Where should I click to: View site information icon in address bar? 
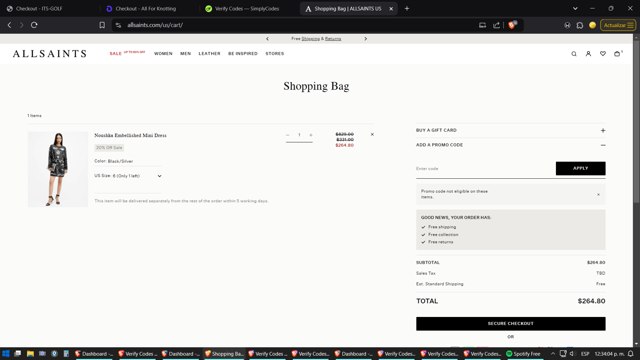click(118, 25)
